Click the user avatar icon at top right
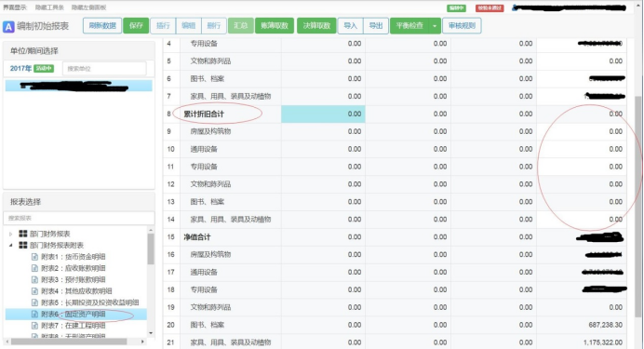Screen dimensions: 644x349 515,7
